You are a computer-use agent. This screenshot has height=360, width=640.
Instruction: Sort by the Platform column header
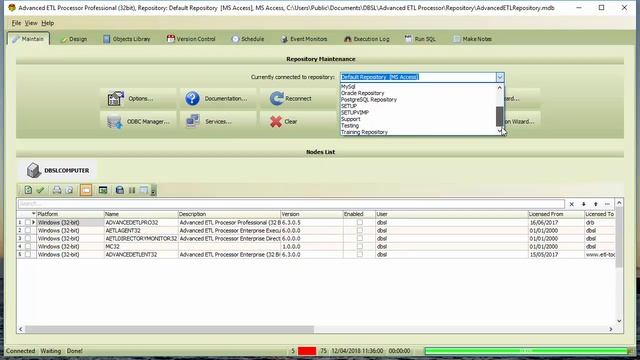click(x=70, y=214)
